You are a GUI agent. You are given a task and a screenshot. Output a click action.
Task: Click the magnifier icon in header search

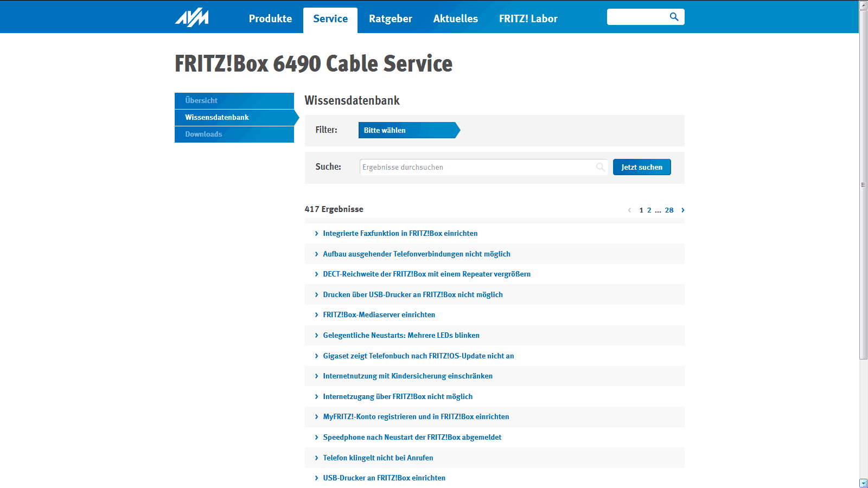pyautogui.click(x=674, y=17)
